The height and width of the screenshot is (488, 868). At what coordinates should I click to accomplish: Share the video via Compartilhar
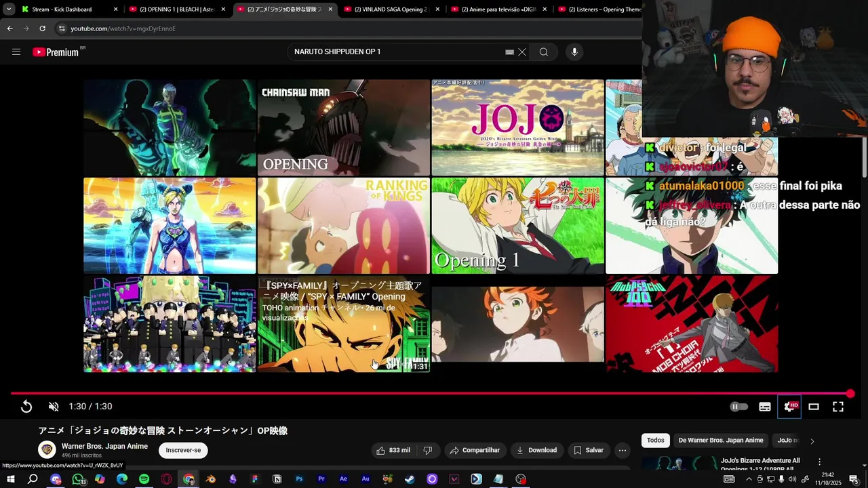coord(475,450)
